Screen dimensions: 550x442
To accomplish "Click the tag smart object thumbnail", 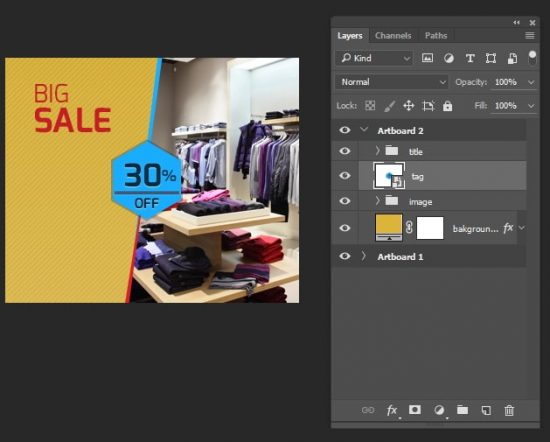I will 389,175.
